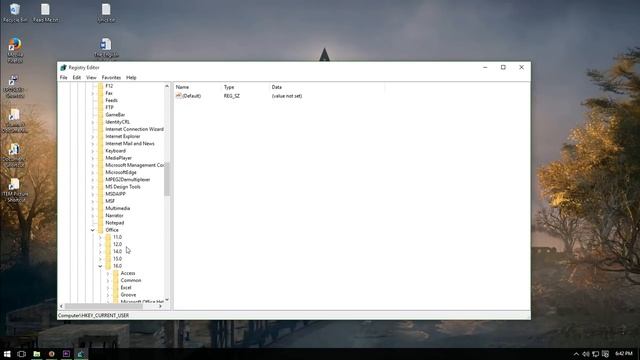The image size is (640, 360).
Task: Expand the Common key under 16.0
Action: pos(108,280)
